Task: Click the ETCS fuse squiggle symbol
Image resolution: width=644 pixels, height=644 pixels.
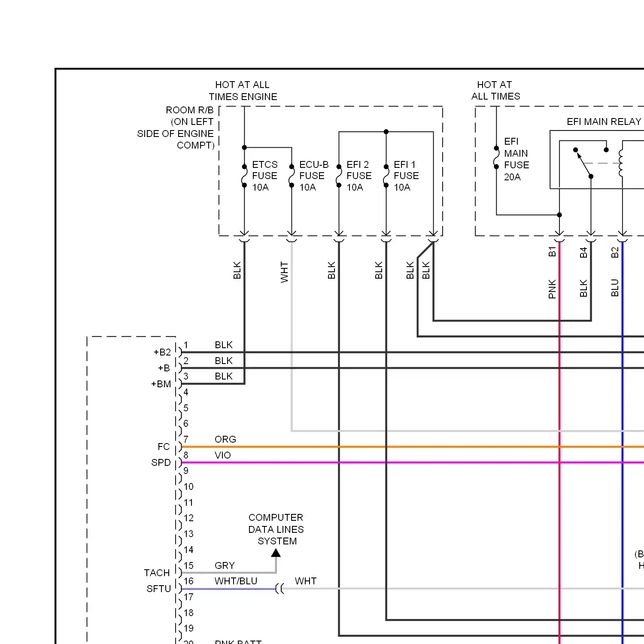Action: tap(244, 176)
